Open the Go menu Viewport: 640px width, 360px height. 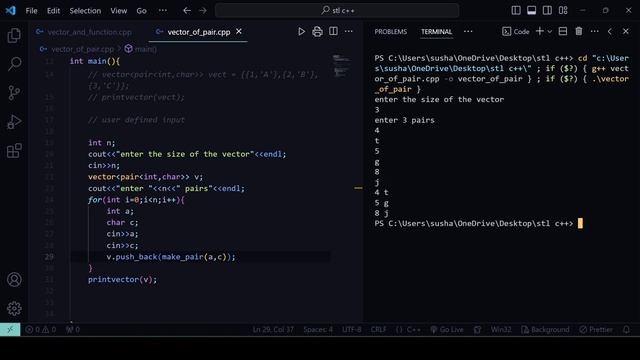click(x=141, y=11)
